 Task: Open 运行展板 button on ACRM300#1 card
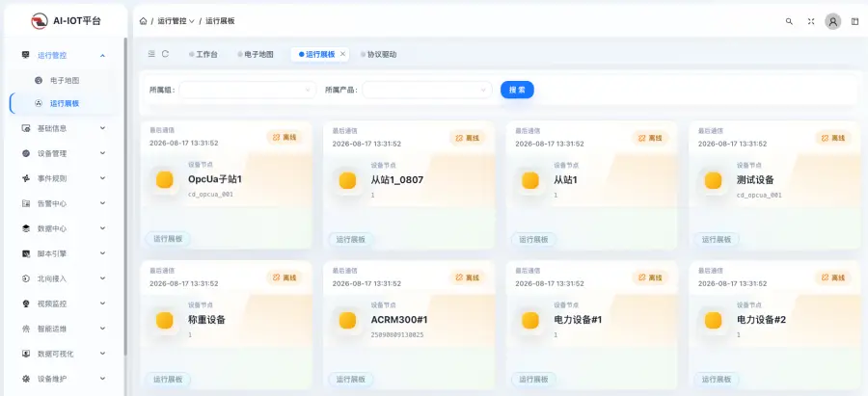[351, 380]
